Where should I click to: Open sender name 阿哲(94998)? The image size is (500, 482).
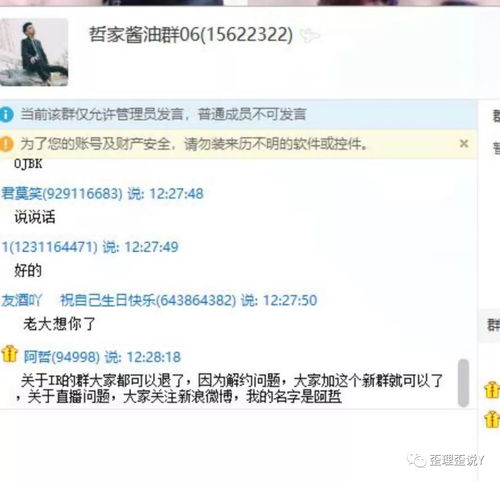[x=62, y=357]
